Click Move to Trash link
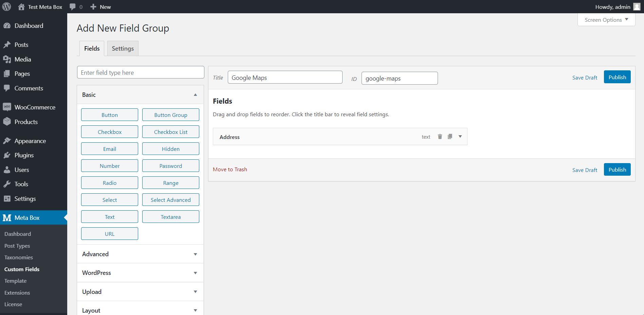This screenshot has width=644, height=315. click(x=230, y=170)
